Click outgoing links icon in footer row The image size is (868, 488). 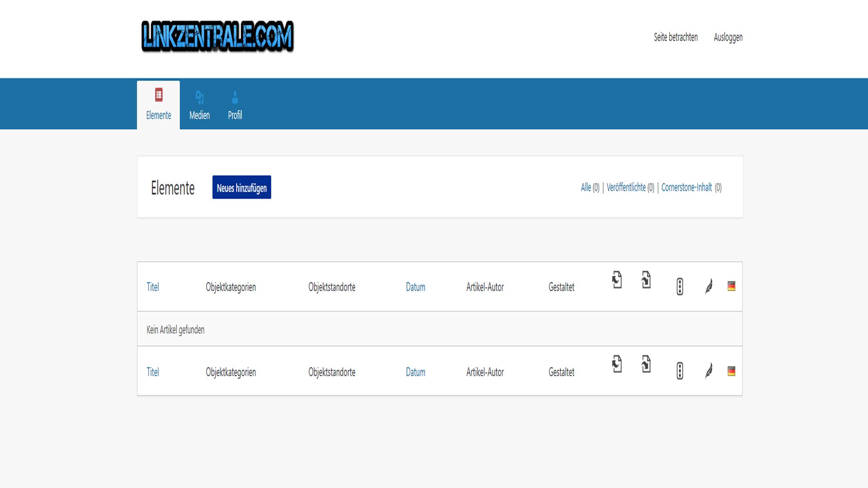click(x=646, y=364)
